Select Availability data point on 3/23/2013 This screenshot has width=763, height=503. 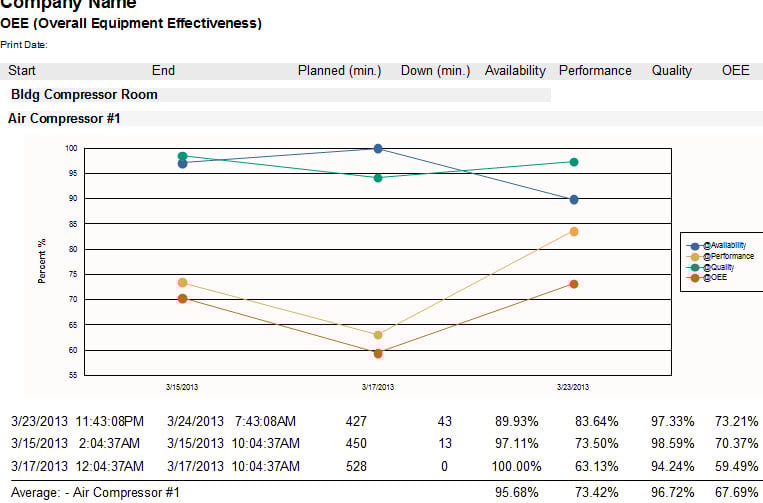click(574, 199)
